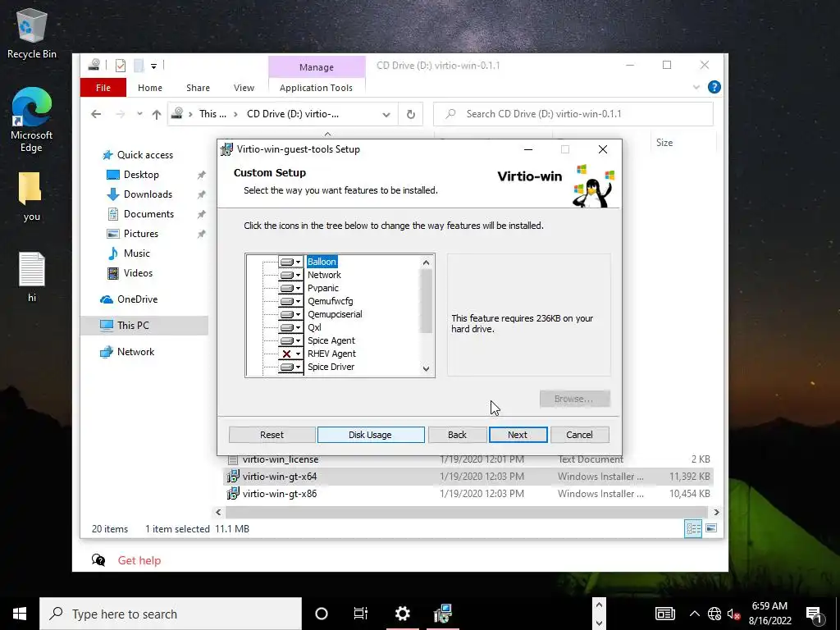This screenshot has height=630, width=840.
Task: Open the Qxl feature install dropdown
Action: [290, 327]
